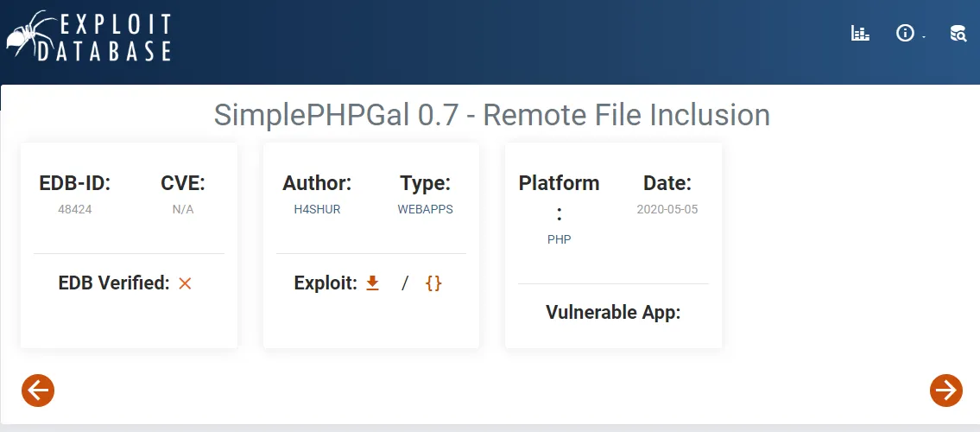Viewport: 980px width, 432px height.
Task: Open author H4SHUR's profile link
Action: [317, 209]
